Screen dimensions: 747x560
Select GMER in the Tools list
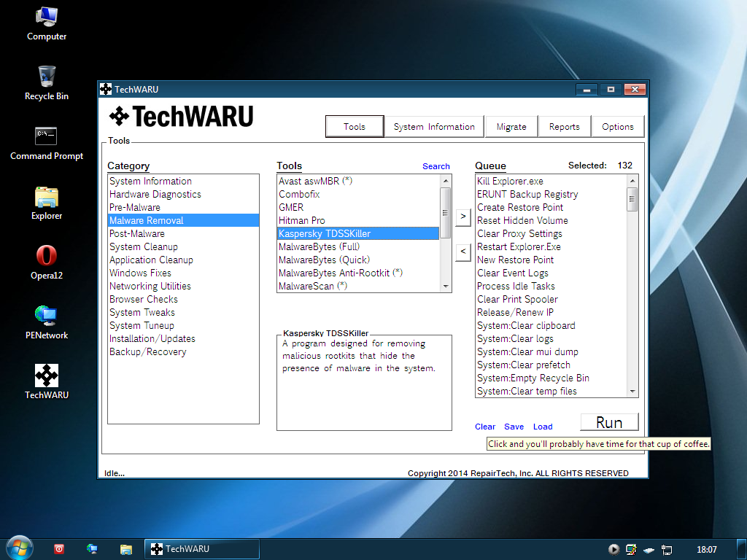coord(358,207)
